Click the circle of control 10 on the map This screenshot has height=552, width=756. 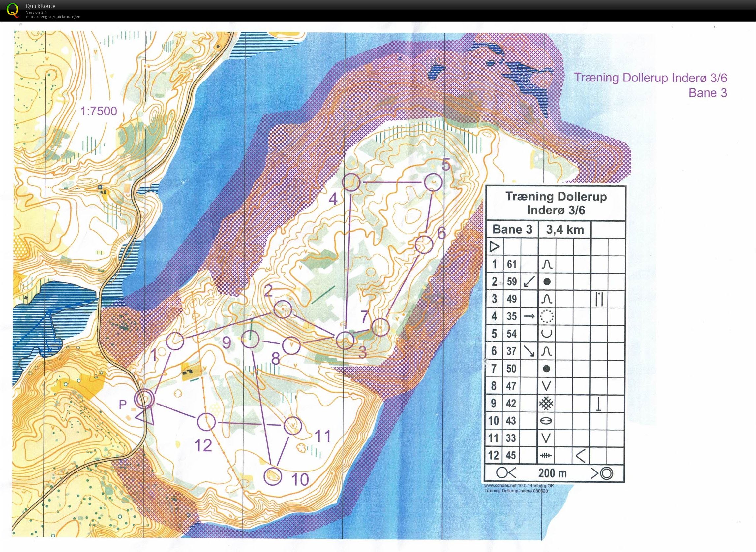tap(273, 476)
